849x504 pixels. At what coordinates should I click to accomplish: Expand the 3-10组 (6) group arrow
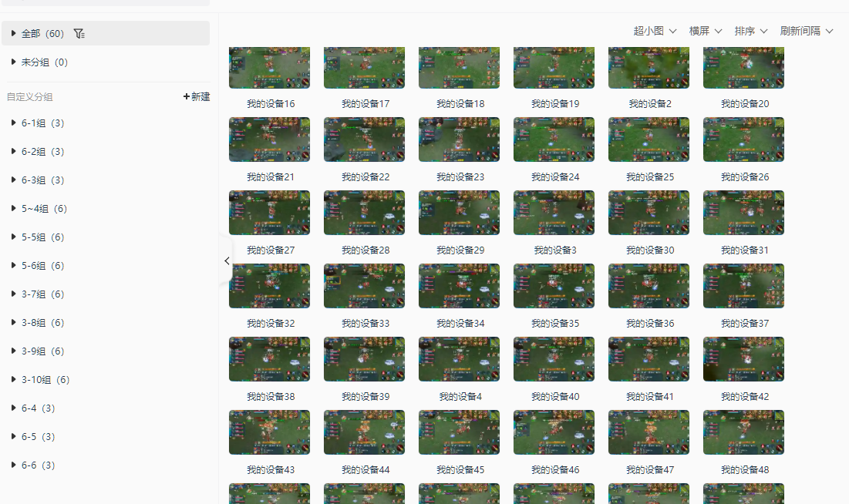pyautogui.click(x=14, y=380)
